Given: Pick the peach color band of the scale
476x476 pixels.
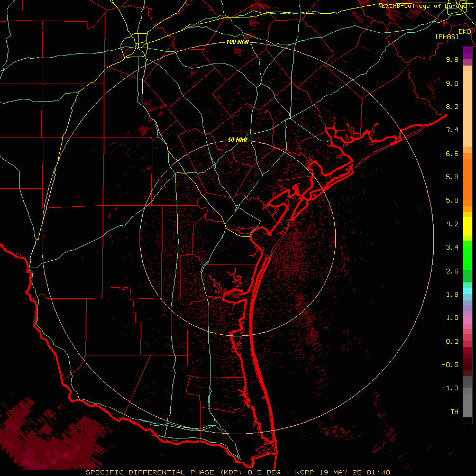Looking at the screenshot, I should pos(467,108).
